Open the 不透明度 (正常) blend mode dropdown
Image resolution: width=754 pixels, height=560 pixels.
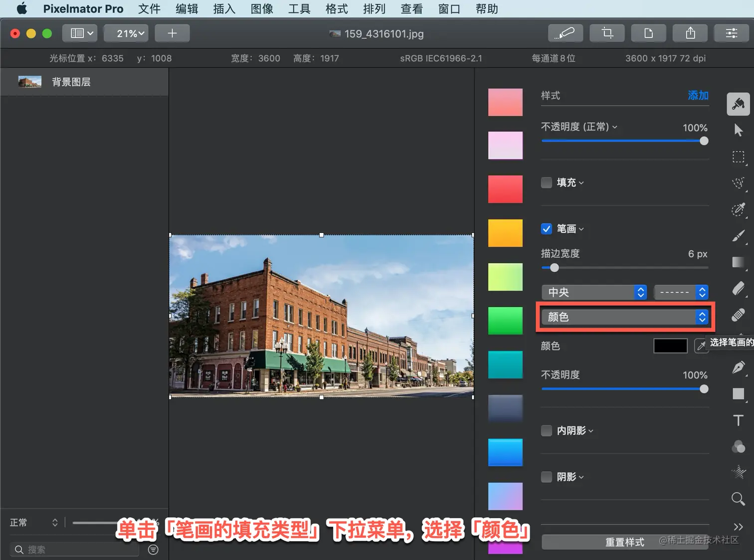pos(579,127)
